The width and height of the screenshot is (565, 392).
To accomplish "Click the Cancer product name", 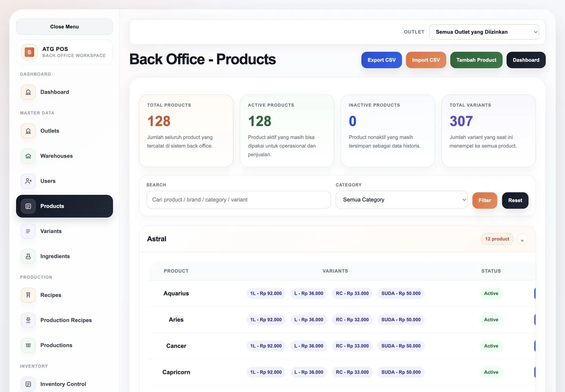I will click(176, 346).
